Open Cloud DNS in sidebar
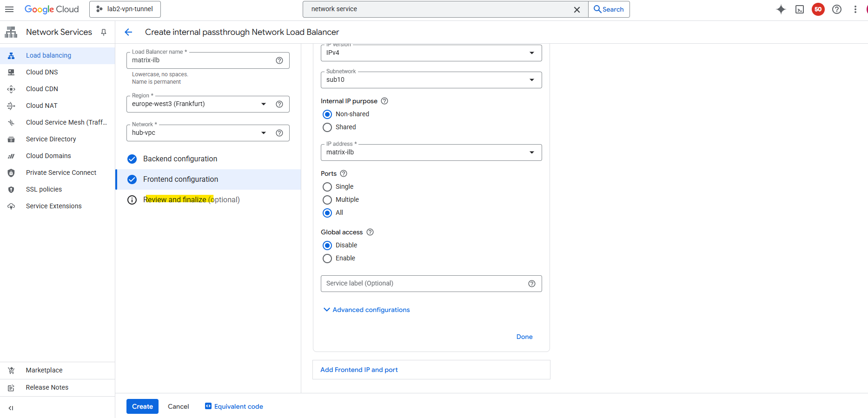Viewport: 868px width, 418px height. coord(42,72)
